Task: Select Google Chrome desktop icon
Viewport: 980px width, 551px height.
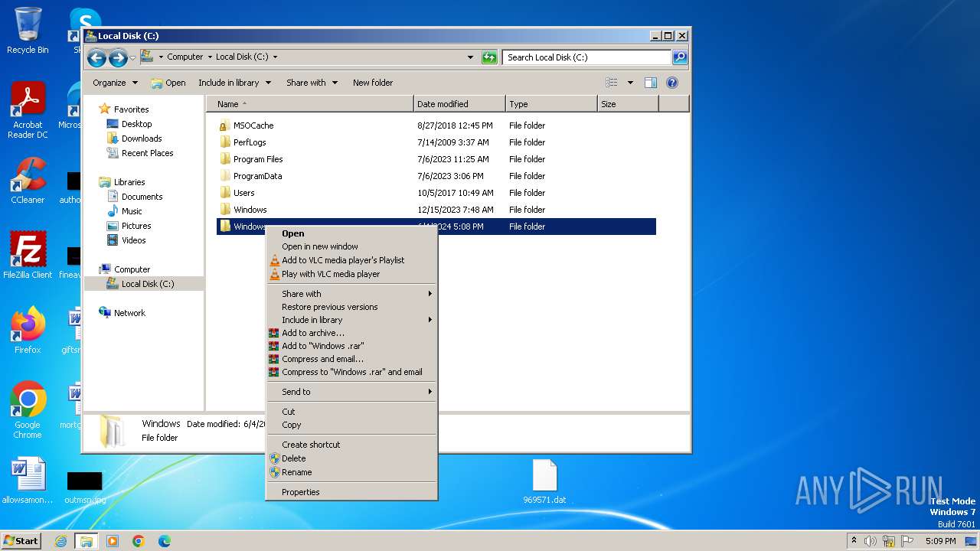Action: 28,410
